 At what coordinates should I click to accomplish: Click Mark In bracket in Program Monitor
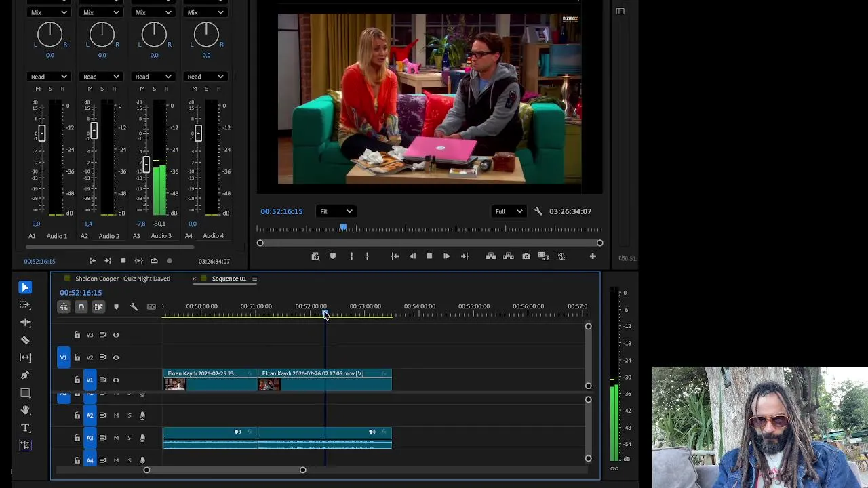coord(351,256)
